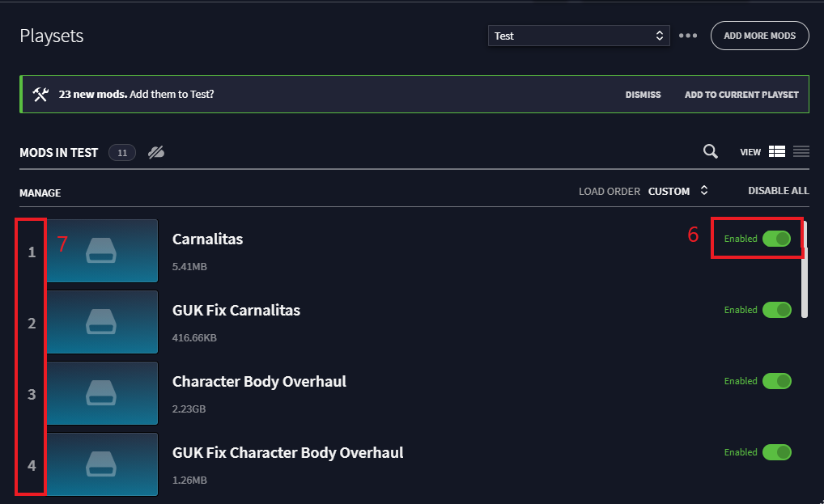Screen dimensions: 824x504
Task: Disable Character Body Overhaul toggle
Action: tap(777, 380)
